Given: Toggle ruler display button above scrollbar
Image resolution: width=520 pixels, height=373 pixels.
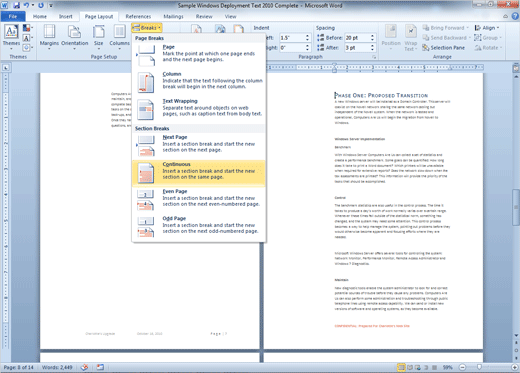Looking at the screenshot, I should coord(516,68).
